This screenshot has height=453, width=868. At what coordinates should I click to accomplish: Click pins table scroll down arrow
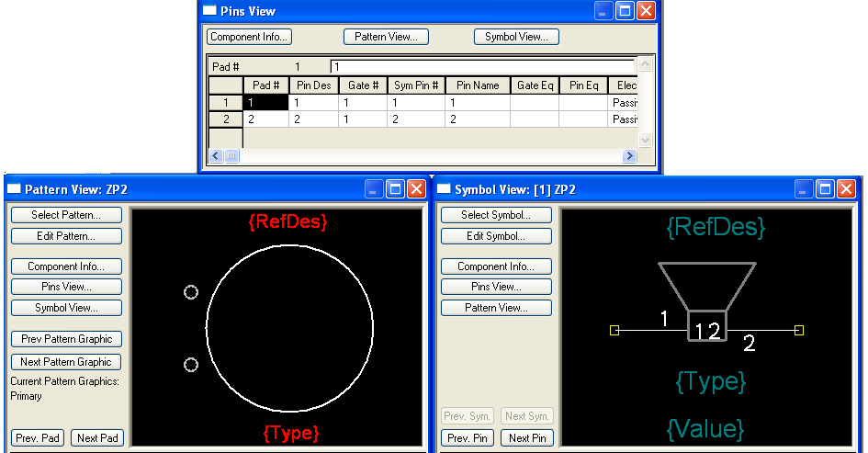pyautogui.click(x=645, y=140)
